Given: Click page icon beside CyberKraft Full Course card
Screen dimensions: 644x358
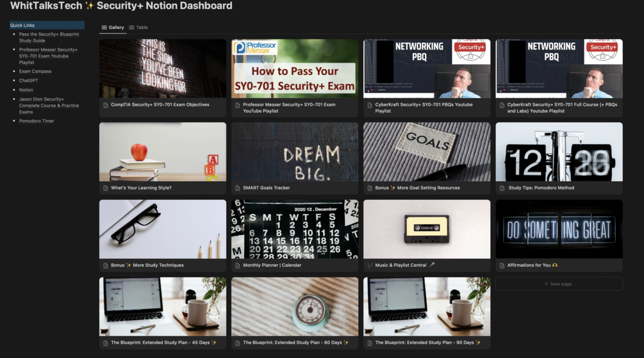Looking at the screenshot, I should coord(502,105).
